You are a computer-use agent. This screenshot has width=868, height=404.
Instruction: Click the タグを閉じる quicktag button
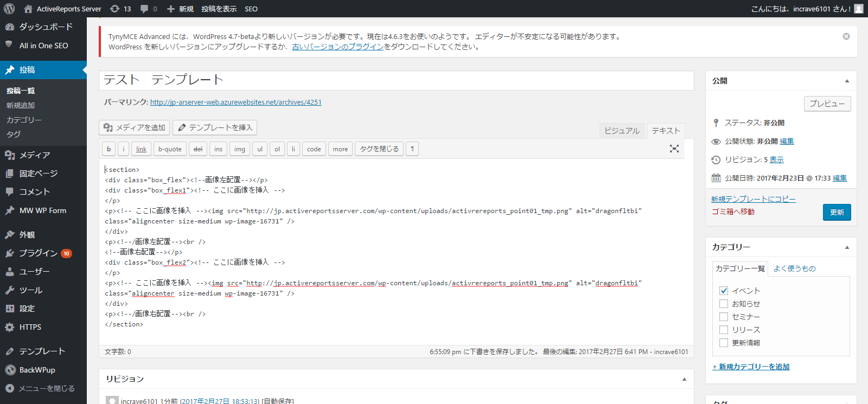[379, 149]
